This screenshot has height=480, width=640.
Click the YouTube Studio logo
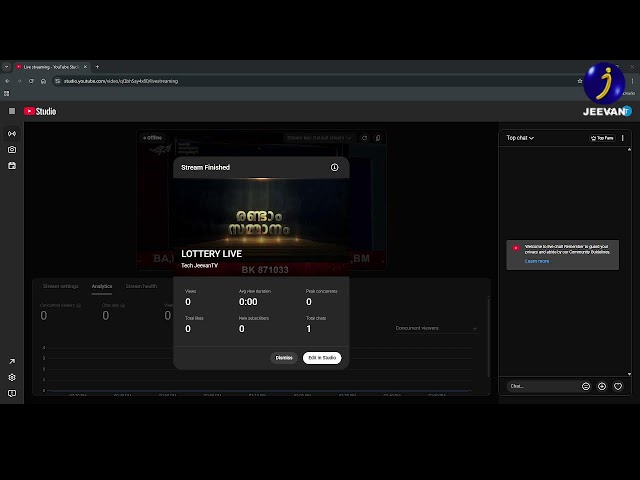40,111
